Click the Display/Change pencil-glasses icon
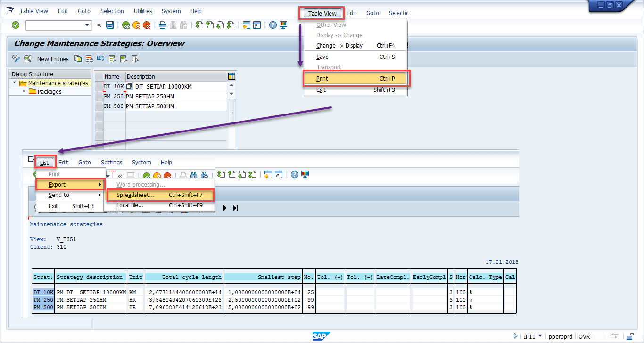 [x=16, y=59]
